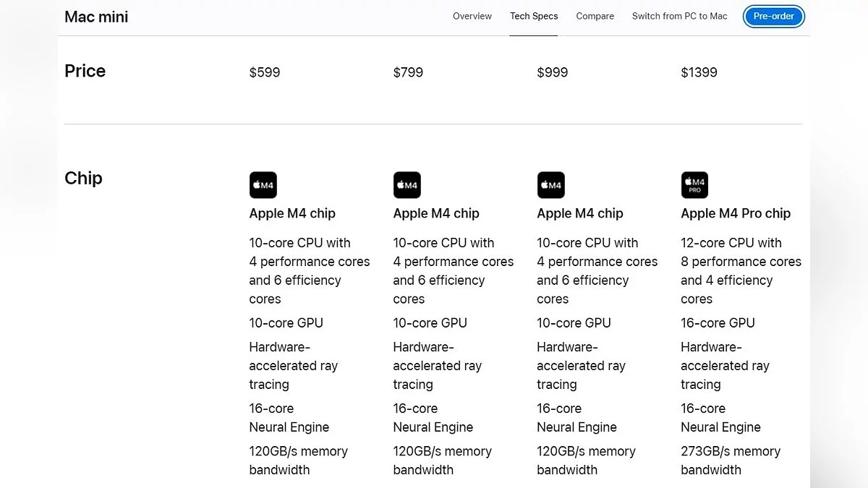
Task: Click the $1399 price text
Action: coord(699,72)
